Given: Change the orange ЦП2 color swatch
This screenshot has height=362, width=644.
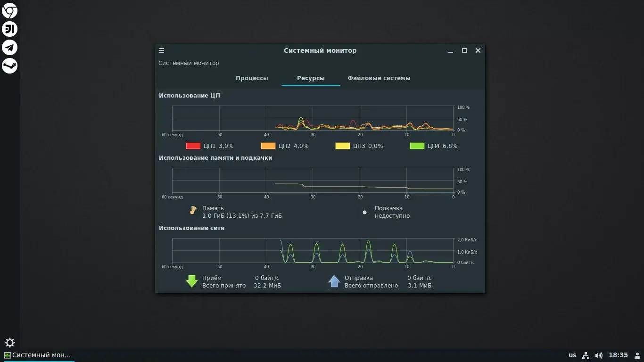Looking at the screenshot, I should coord(268,146).
